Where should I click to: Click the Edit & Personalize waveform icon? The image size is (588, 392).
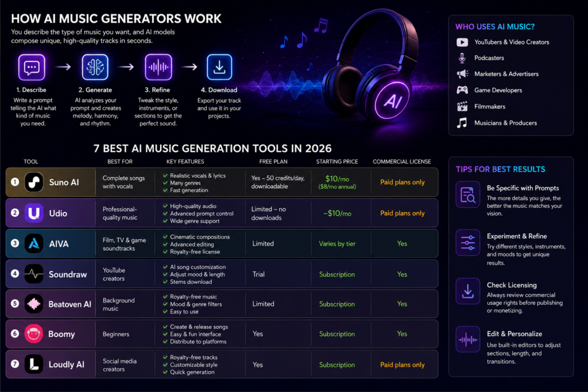(467, 339)
